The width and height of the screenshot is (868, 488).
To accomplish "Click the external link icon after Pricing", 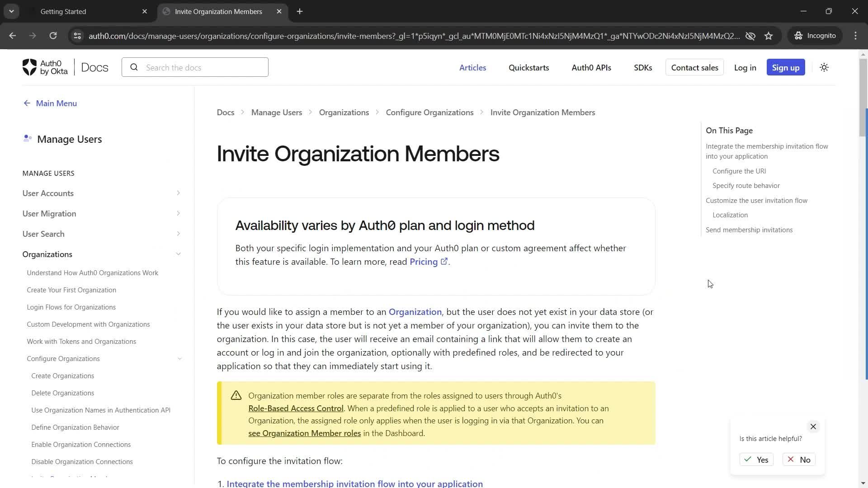I will click(444, 261).
